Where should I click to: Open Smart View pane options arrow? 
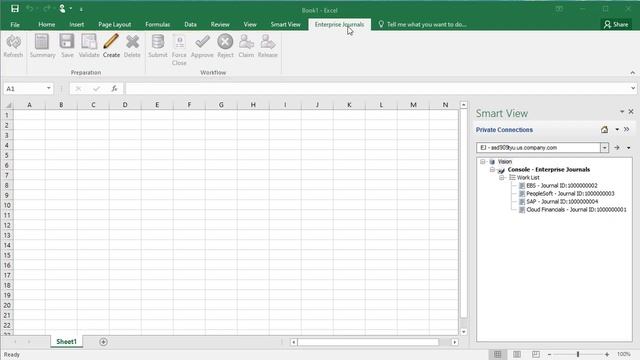point(622,111)
